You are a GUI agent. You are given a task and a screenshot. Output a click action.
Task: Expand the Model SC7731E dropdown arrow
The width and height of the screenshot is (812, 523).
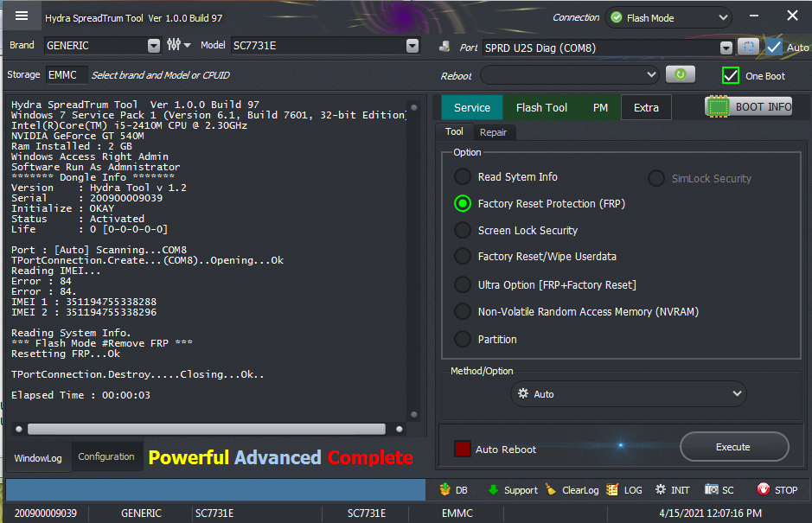click(x=412, y=46)
